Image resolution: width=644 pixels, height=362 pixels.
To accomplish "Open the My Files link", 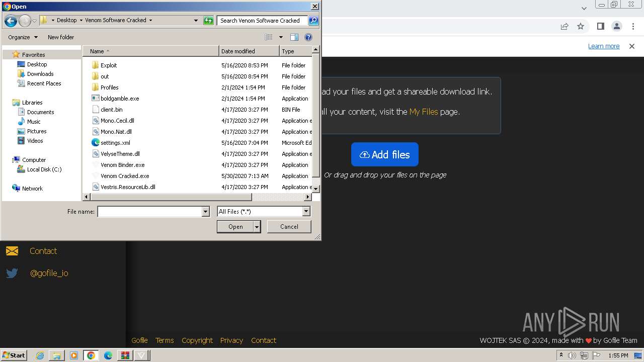I will [x=424, y=112].
